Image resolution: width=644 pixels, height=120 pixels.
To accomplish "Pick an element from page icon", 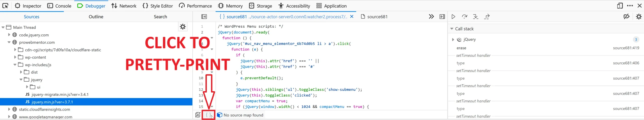I will coord(5,6).
